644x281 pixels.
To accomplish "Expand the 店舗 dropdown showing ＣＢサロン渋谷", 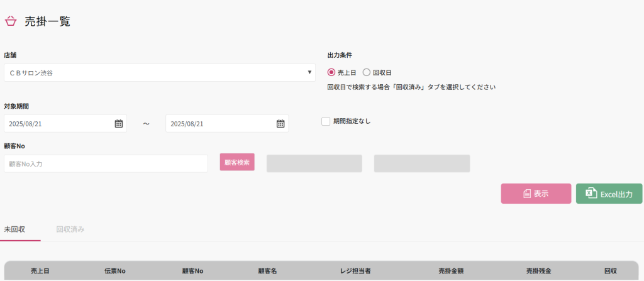I will tap(160, 72).
